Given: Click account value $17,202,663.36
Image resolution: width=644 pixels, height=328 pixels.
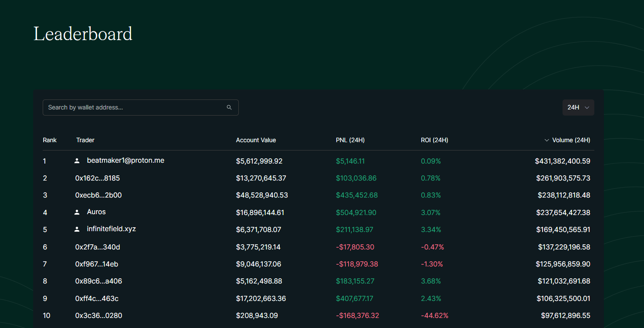Looking at the screenshot, I should (x=261, y=298).
